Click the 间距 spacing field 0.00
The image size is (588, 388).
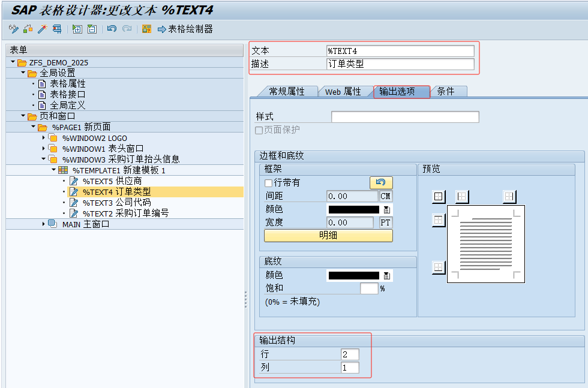click(x=352, y=196)
